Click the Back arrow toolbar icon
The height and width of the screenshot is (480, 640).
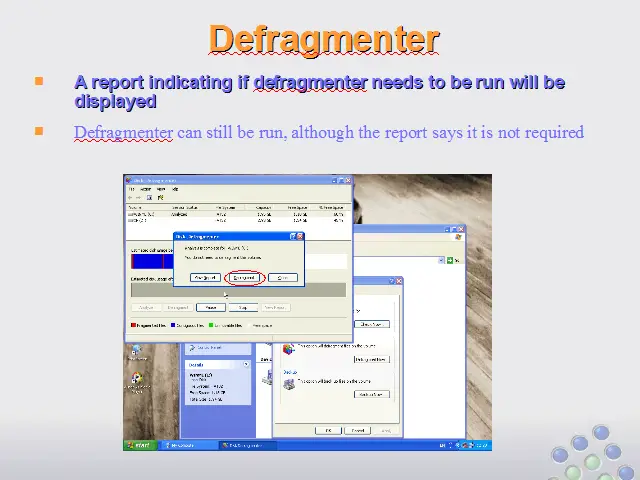(x=132, y=198)
